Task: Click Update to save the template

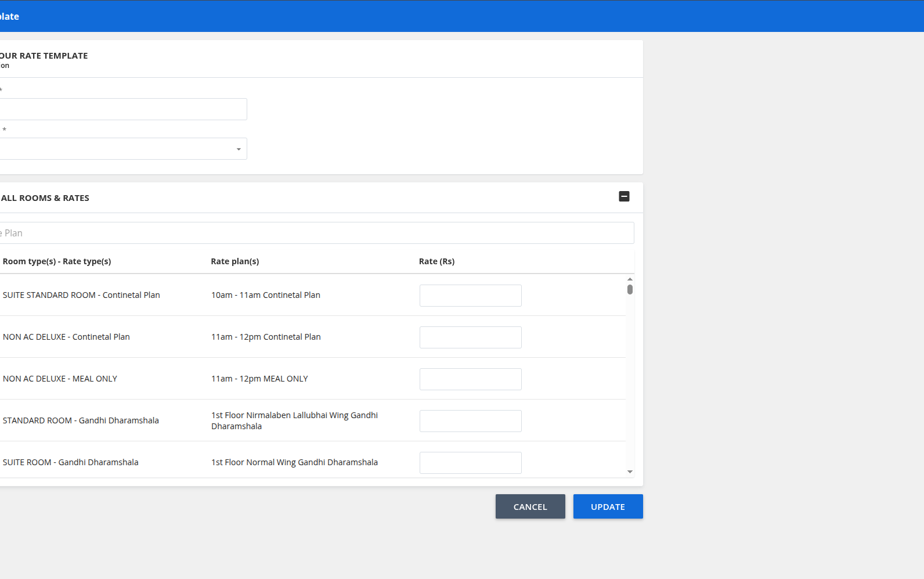Action: (x=608, y=507)
